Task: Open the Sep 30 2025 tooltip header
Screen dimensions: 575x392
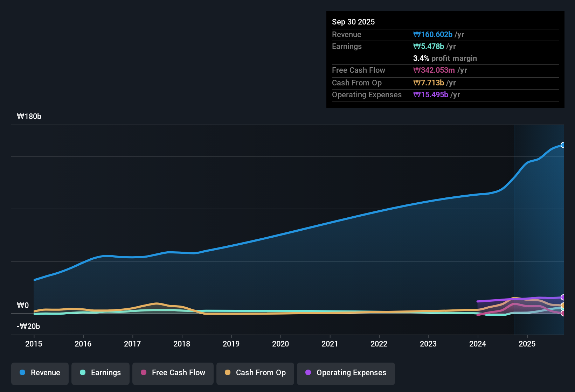Action: (353, 22)
